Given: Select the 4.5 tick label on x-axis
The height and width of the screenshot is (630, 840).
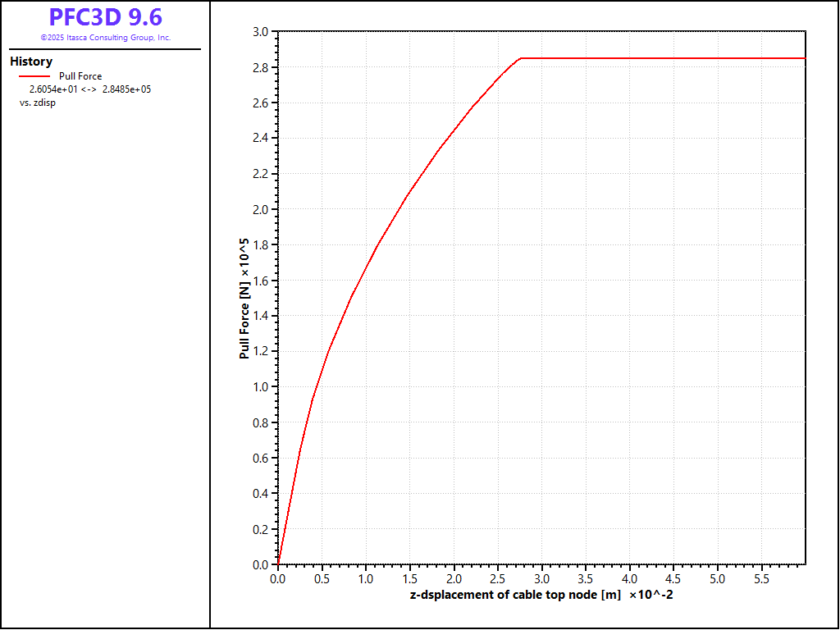Looking at the screenshot, I should (x=673, y=578).
